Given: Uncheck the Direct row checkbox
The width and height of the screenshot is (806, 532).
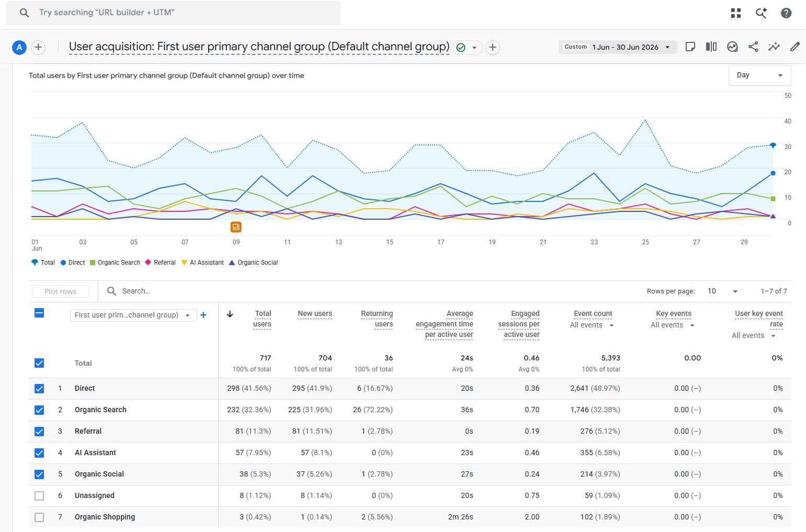Looking at the screenshot, I should click(x=39, y=389).
